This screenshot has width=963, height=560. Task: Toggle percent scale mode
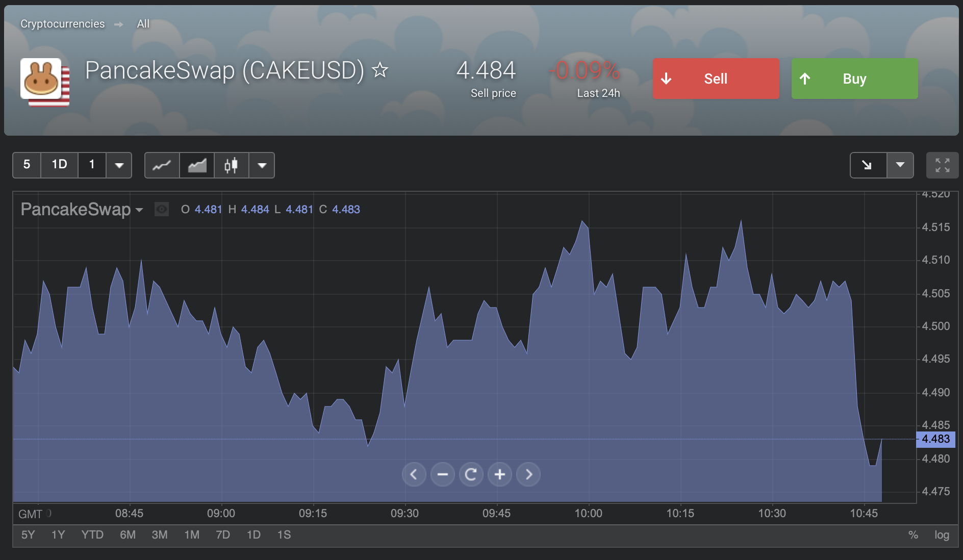[x=913, y=535]
